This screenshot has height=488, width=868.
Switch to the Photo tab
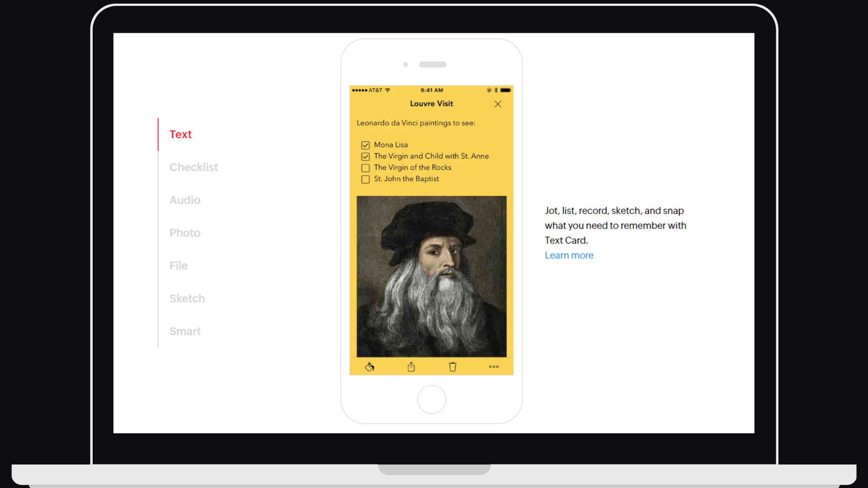click(x=185, y=233)
